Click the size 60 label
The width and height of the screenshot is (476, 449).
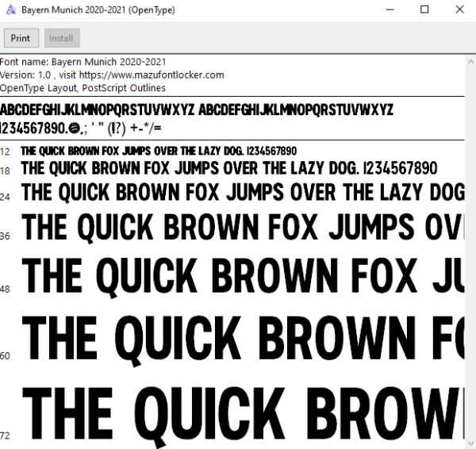[x=5, y=356]
